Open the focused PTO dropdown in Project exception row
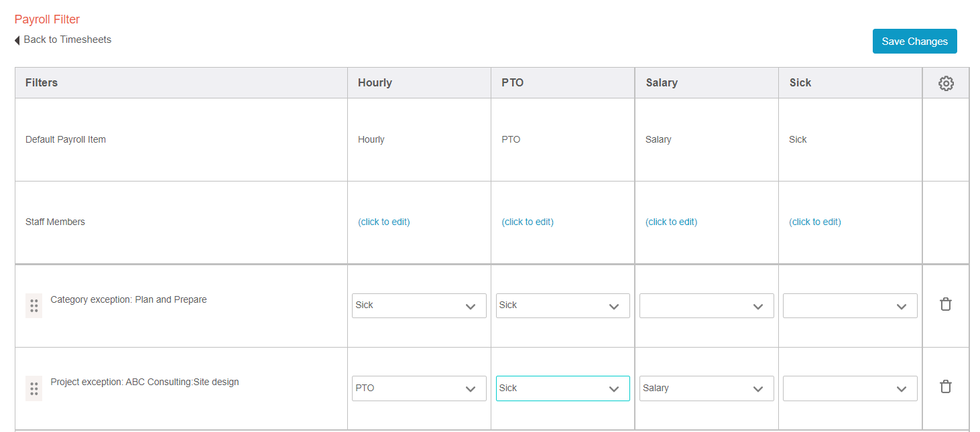The height and width of the screenshot is (432, 980). pyautogui.click(x=563, y=388)
